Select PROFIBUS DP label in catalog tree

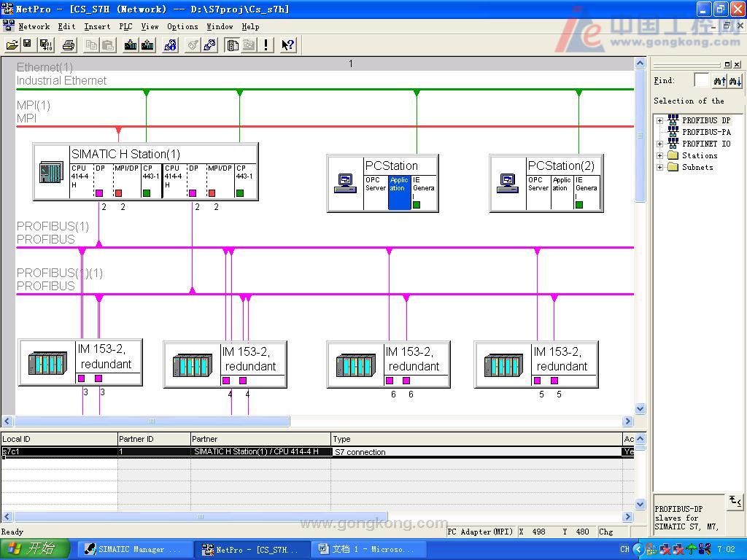706,120
